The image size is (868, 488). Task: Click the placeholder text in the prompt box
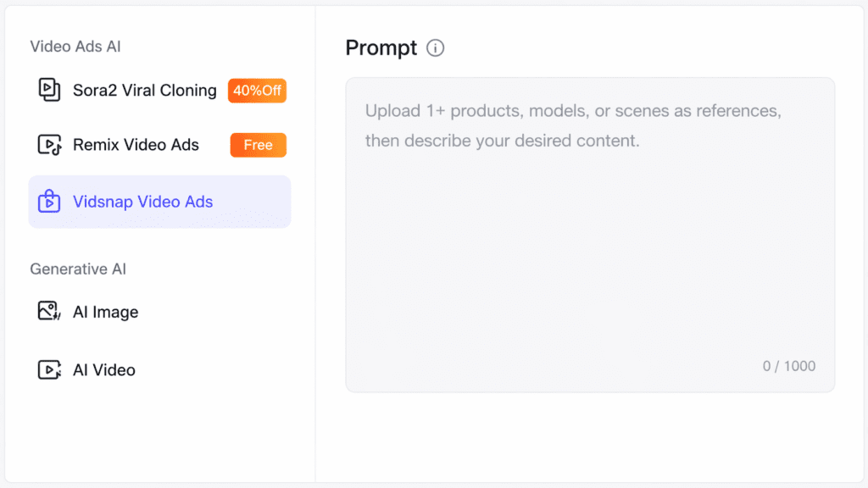click(573, 125)
